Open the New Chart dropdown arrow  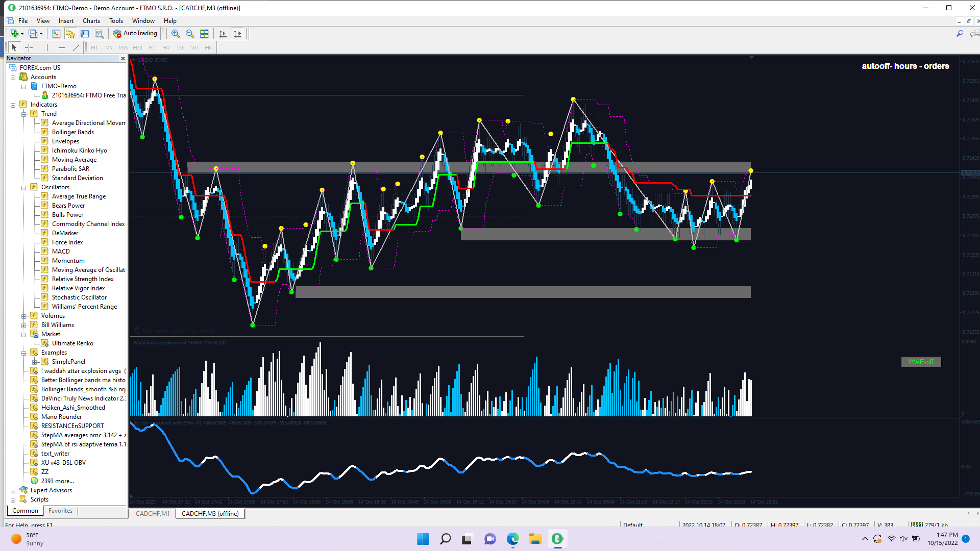22,34
